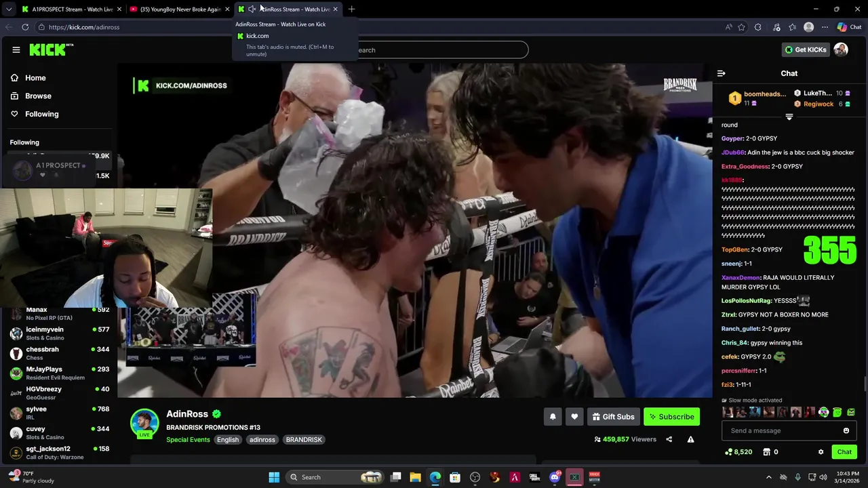Open MrJayPlays channel
Viewport: 868px width, 488px height.
[x=60, y=373]
